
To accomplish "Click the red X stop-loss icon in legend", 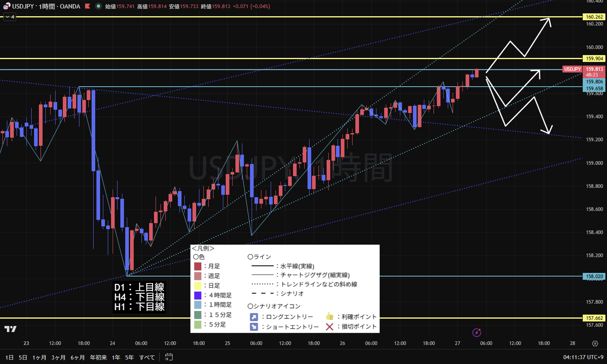I will click(329, 326).
